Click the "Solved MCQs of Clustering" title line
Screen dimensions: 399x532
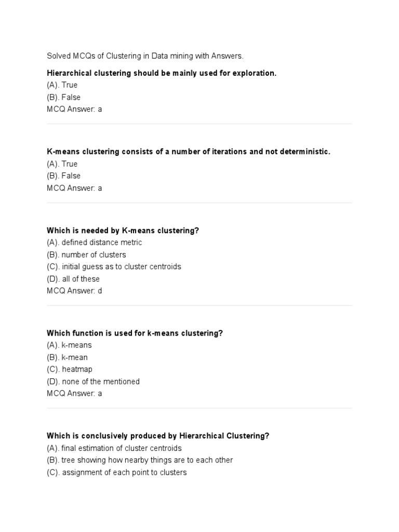145,56
